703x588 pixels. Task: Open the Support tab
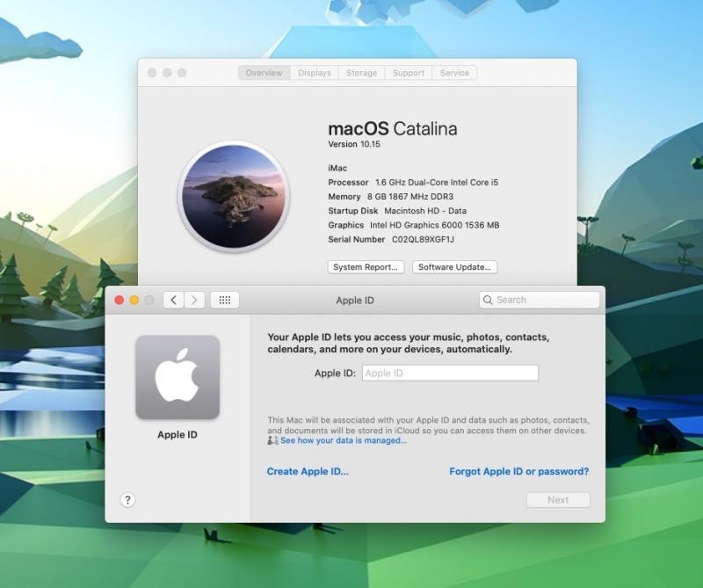409,73
